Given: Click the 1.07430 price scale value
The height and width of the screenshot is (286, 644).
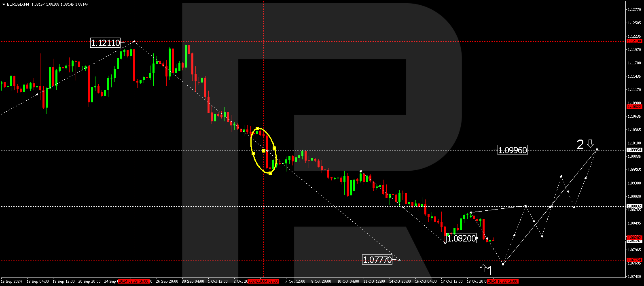Looking at the screenshot, I should [x=634, y=277].
